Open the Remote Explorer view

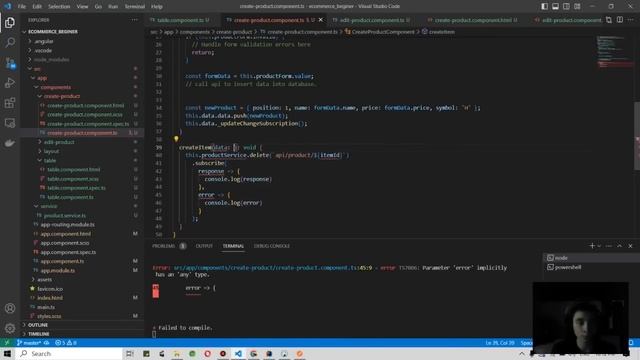pos(10,123)
